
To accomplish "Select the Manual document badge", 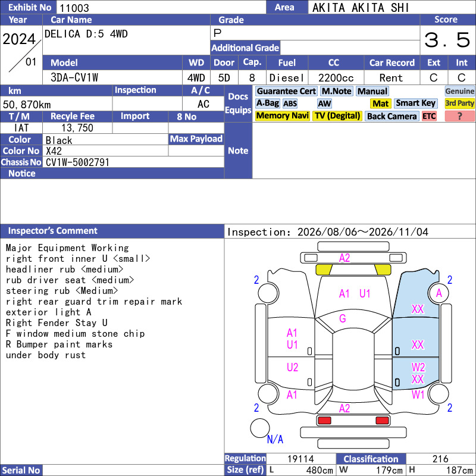I will [x=372, y=91].
